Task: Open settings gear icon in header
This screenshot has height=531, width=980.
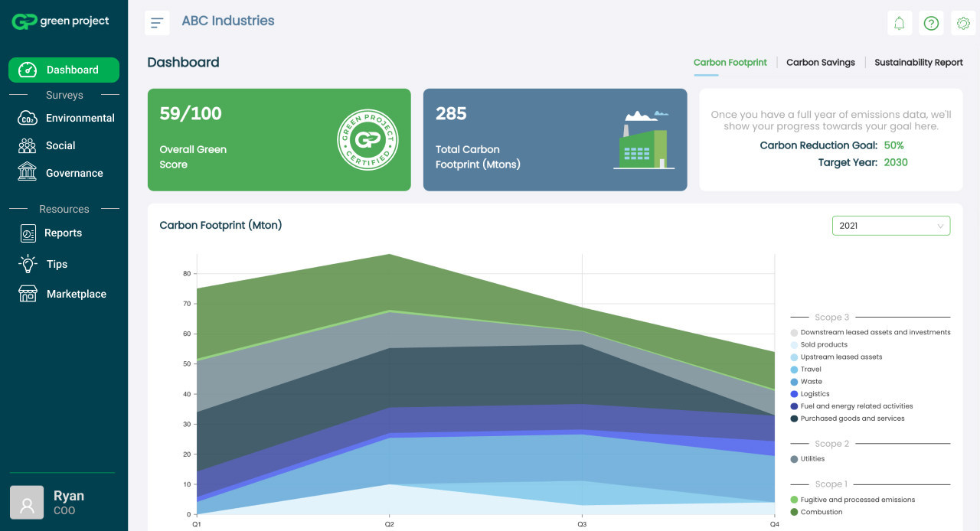Action: [x=962, y=23]
